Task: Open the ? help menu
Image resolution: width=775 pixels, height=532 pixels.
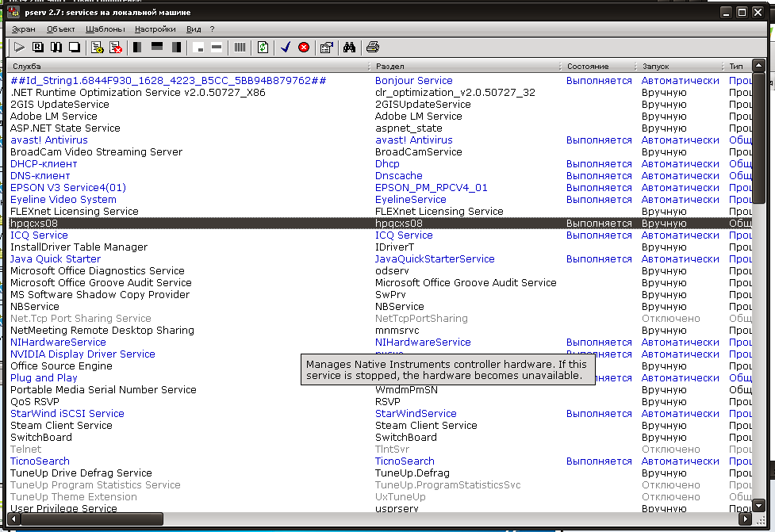Action: tap(212, 29)
